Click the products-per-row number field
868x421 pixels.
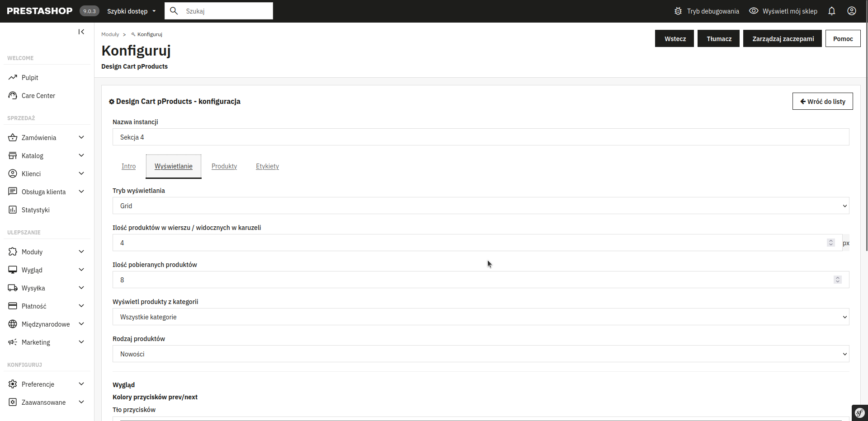(x=477, y=243)
